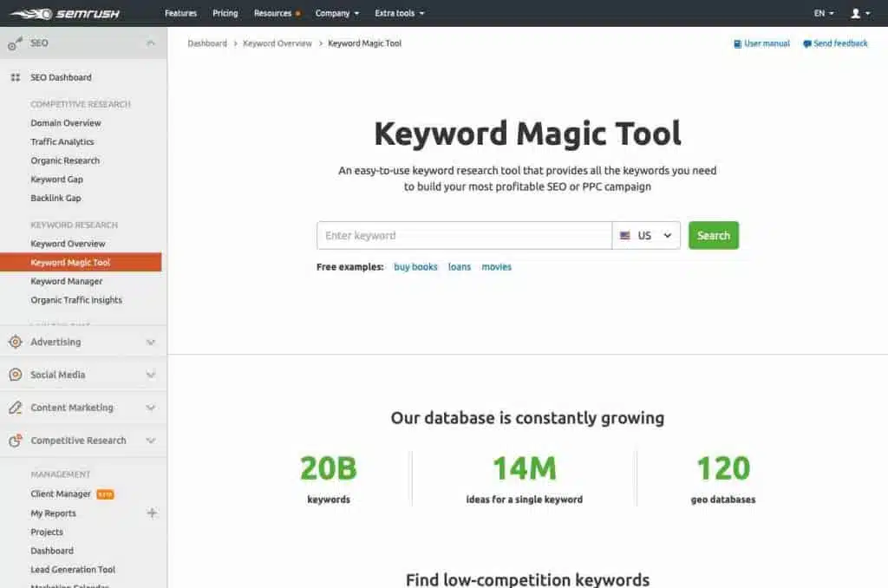Click the green Search button
888x588 pixels.
point(714,235)
